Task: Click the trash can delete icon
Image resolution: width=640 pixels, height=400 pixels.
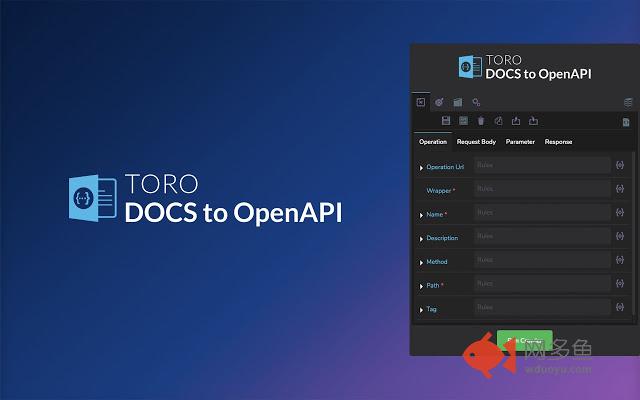Action: tap(481, 121)
